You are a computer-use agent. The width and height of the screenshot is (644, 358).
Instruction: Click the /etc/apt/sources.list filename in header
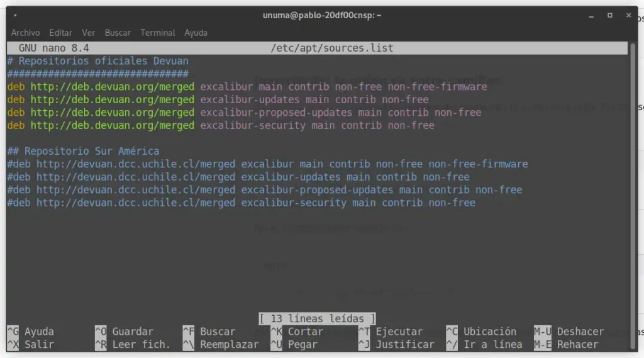click(x=331, y=48)
